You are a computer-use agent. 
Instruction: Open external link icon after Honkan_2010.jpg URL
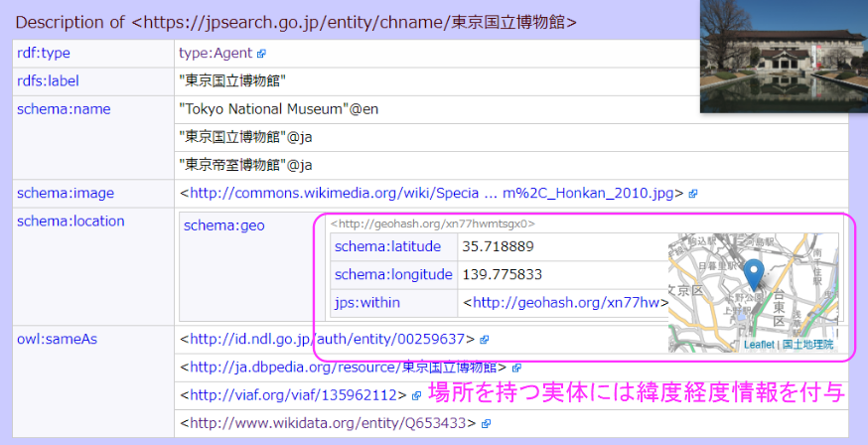coord(692,194)
